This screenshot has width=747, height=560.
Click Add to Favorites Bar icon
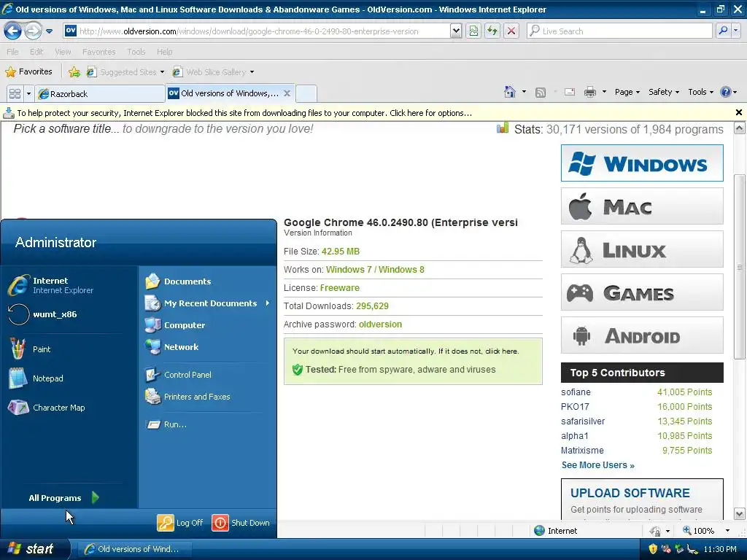(74, 72)
